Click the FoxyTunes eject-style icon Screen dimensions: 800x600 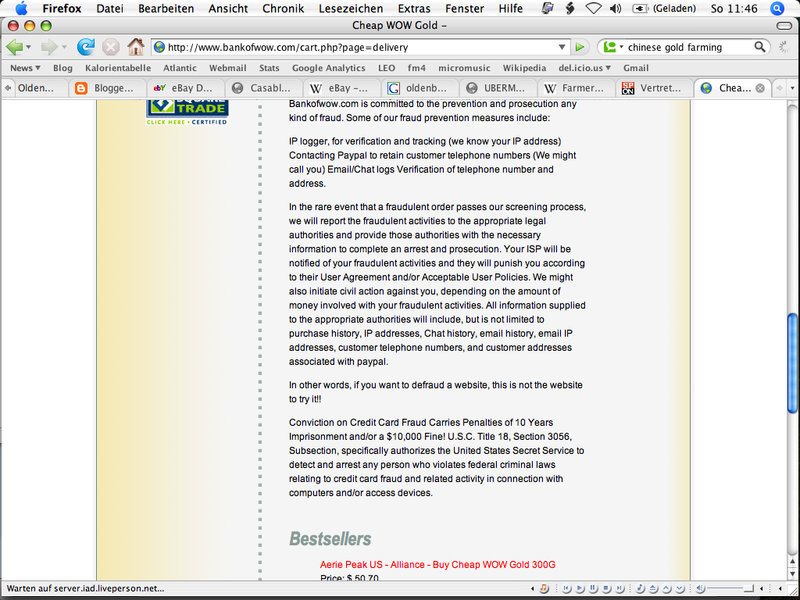[653, 588]
